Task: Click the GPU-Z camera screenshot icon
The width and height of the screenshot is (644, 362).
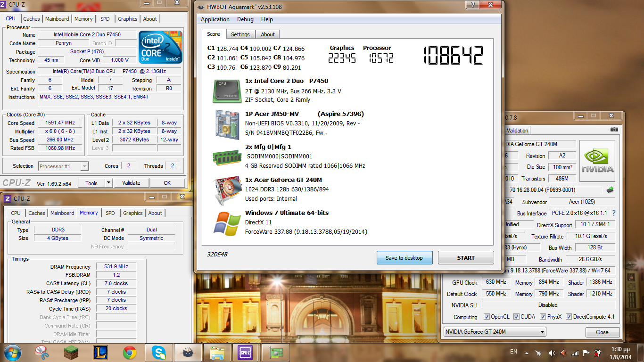Action: tap(614, 130)
